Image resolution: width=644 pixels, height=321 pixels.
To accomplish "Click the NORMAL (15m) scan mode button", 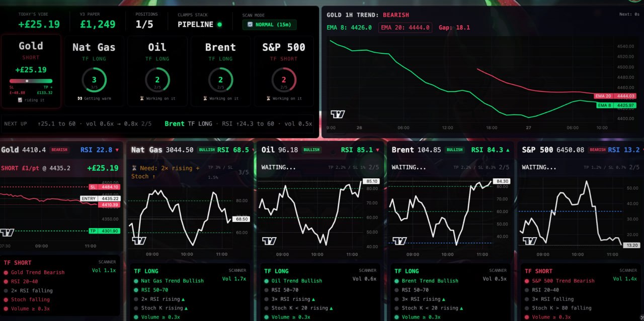I will coord(270,25).
